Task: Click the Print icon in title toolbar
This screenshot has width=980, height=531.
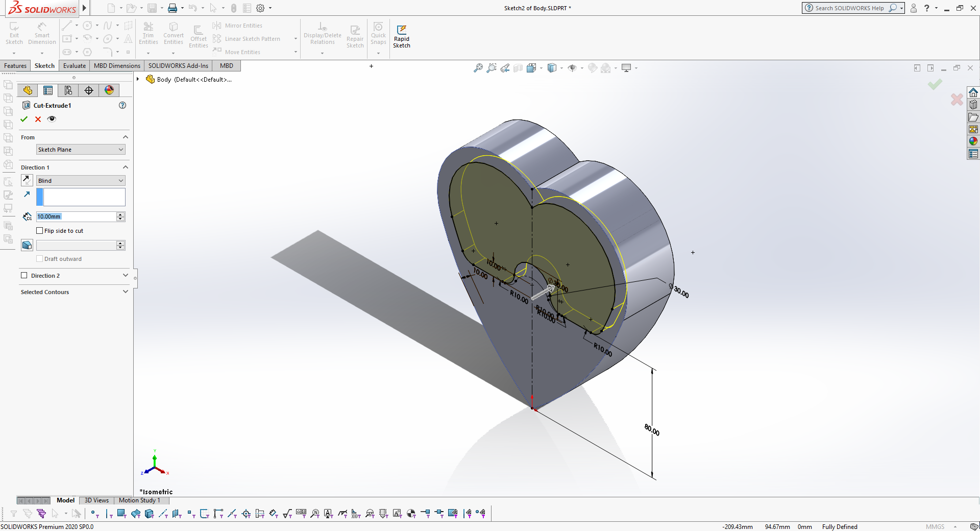Action: click(173, 8)
